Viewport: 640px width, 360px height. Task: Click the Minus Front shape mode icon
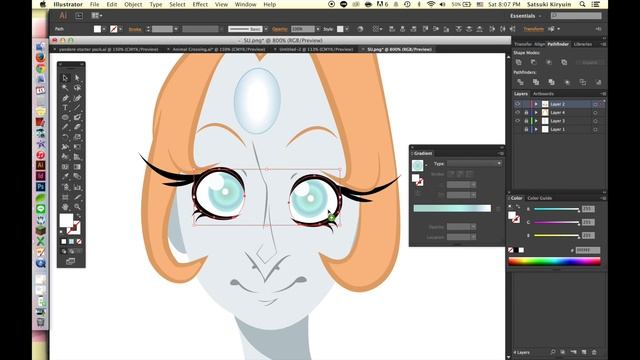[x=533, y=62]
